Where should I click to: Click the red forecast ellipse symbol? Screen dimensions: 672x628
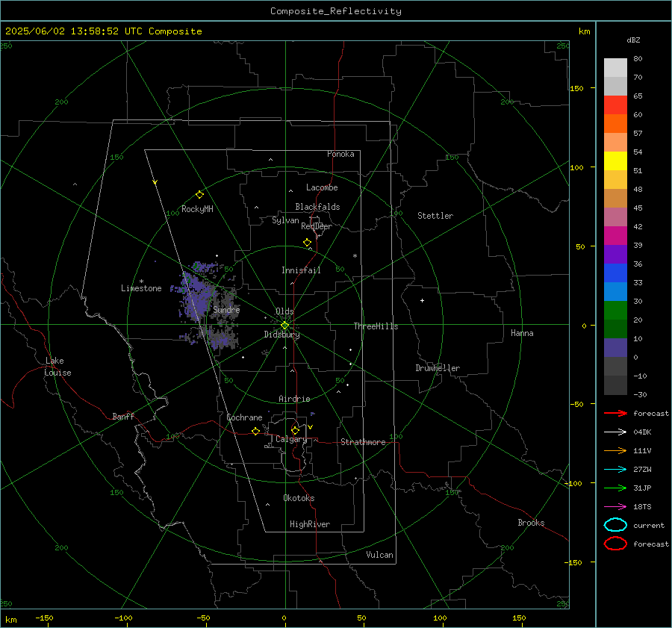point(615,544)
